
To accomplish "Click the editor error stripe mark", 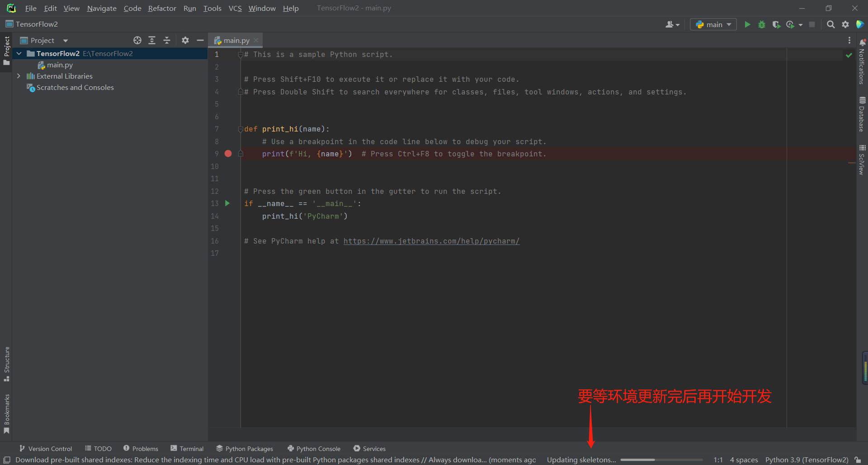I will [x=852, y=163].
